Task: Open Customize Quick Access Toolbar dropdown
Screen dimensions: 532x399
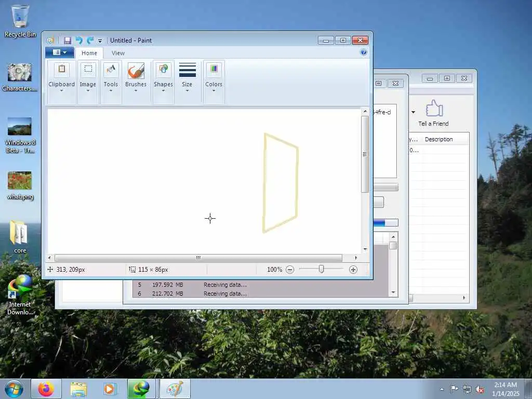Action: click(100, 41)
